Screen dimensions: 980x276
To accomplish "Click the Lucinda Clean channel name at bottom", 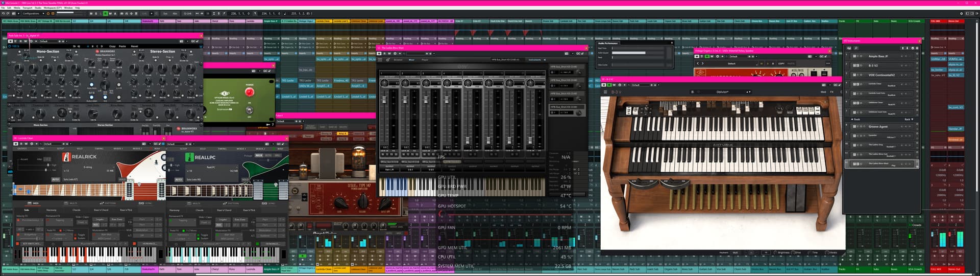I will [324, 269].
